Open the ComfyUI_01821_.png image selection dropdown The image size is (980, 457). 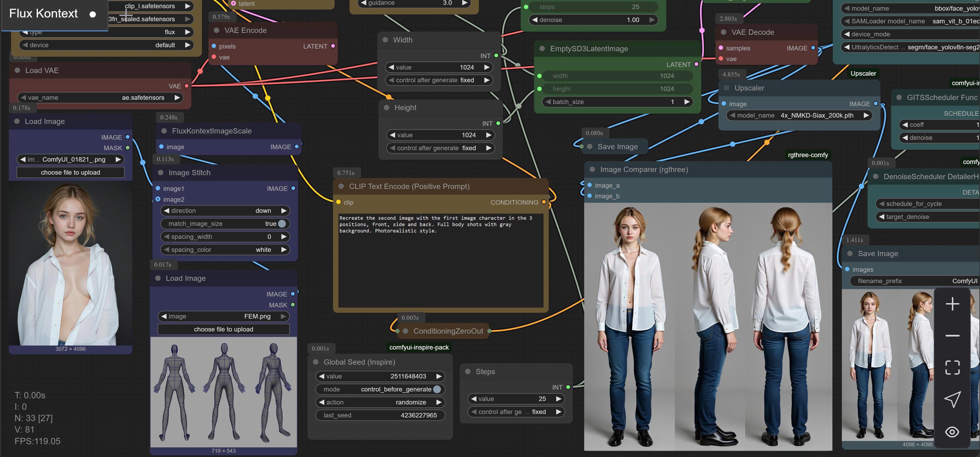[70, 159]
